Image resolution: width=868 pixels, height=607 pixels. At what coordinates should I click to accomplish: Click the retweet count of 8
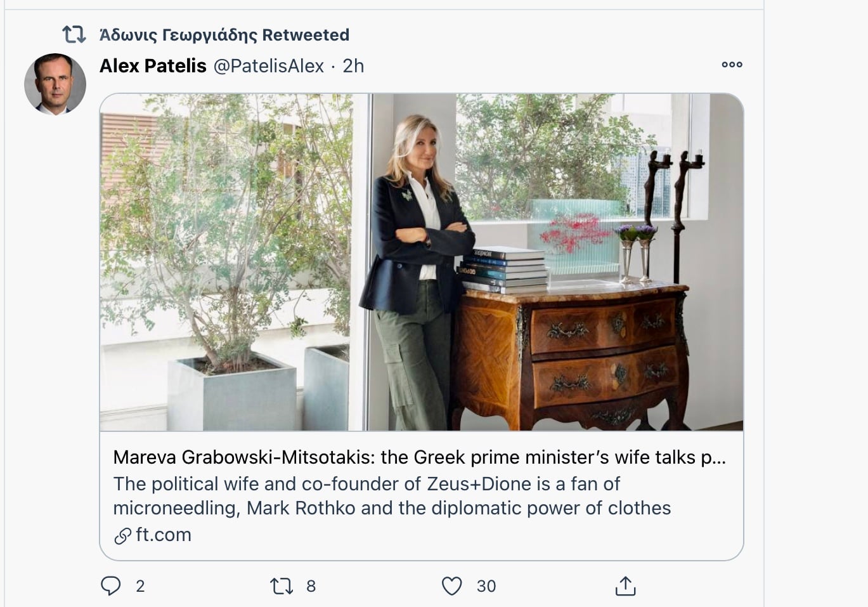pos(311,586)
